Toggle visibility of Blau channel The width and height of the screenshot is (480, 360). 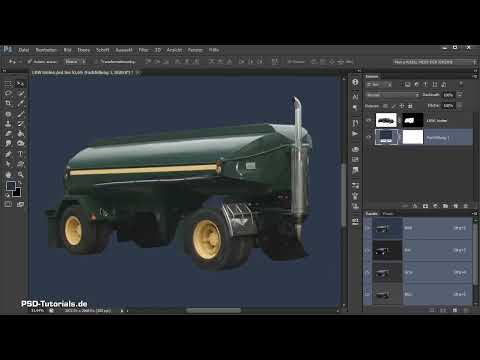coord(368,294)
